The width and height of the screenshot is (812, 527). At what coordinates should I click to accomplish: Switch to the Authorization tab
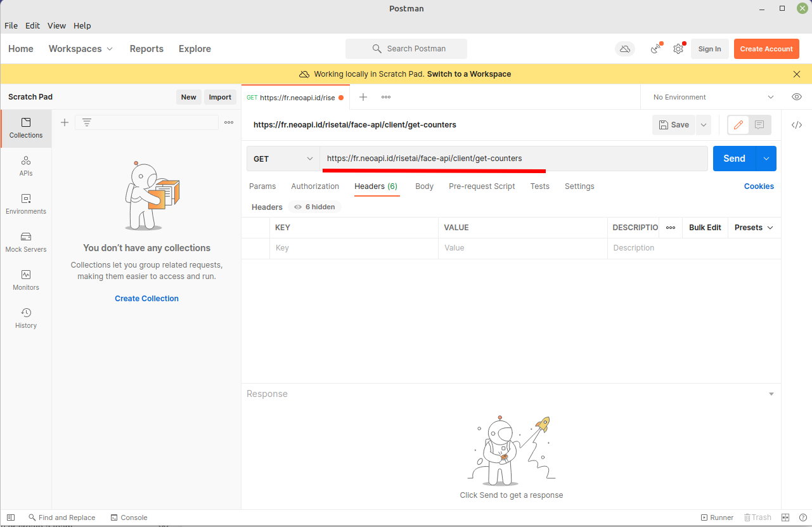[315, 186]
